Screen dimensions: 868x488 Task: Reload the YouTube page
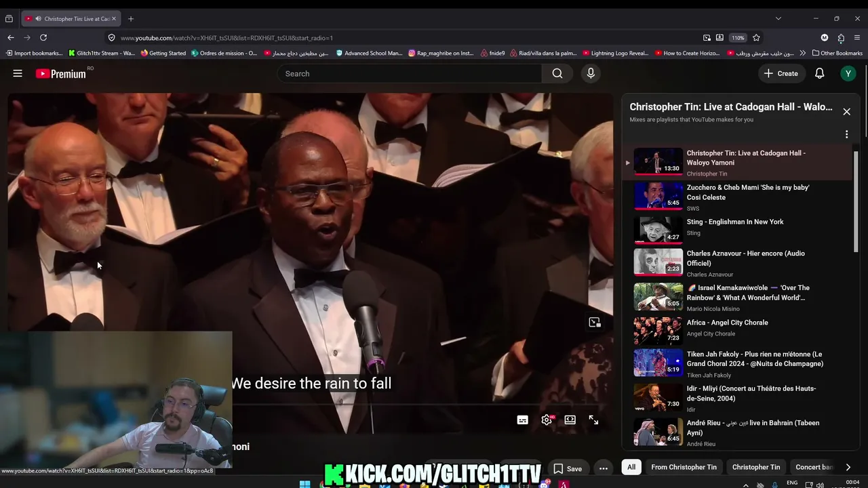[x=43, y=38]
